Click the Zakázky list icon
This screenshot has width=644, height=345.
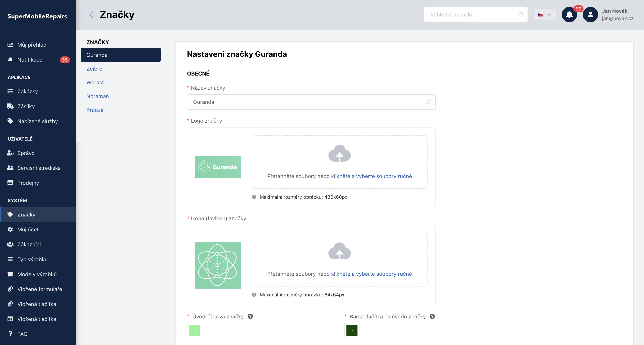(10, 91)
